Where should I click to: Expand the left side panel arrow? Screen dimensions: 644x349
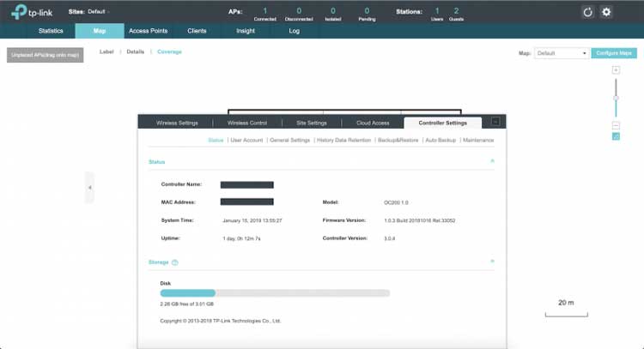click(x=89, y=187)
